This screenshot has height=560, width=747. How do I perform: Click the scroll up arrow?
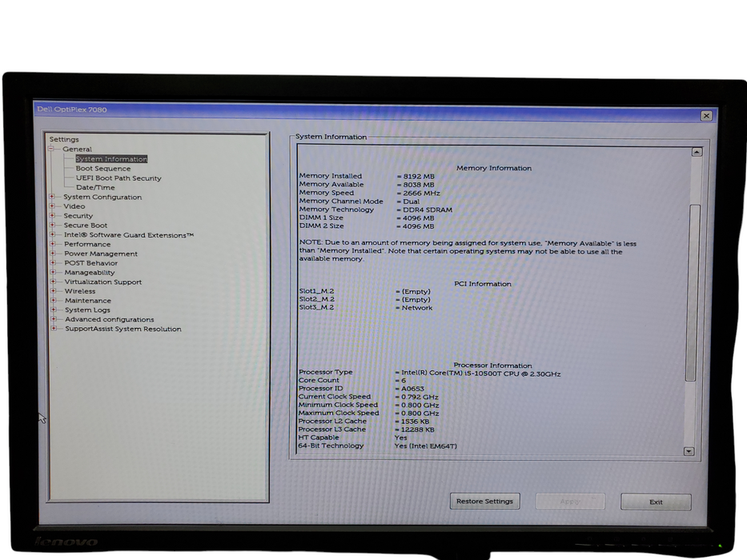click(x=697, y=152)
